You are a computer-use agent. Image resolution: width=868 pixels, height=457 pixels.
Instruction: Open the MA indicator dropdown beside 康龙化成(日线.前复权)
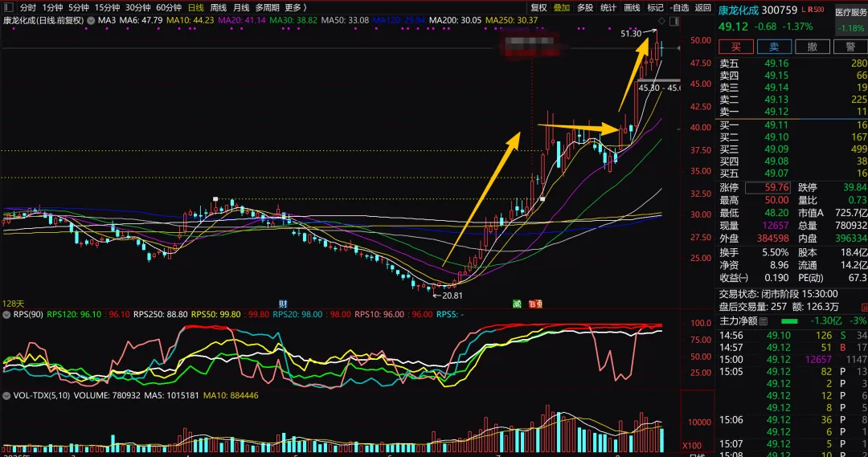click(91, 20)
